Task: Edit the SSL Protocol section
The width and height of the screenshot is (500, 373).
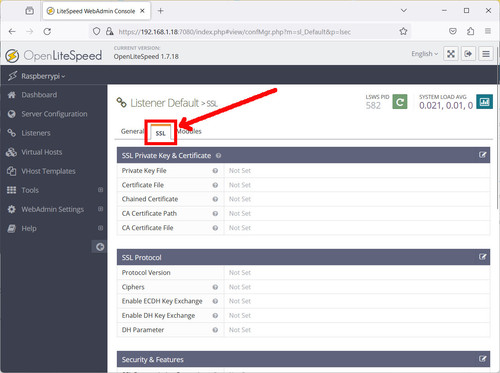Action: click(482, 257)
